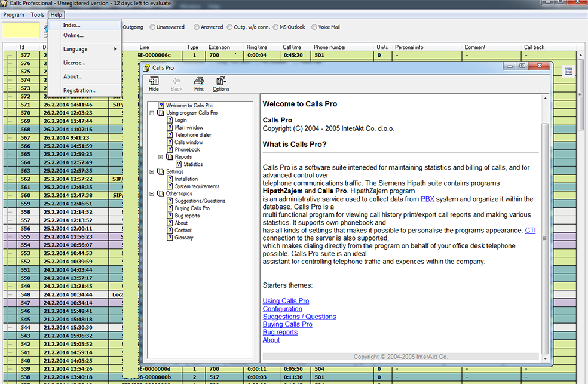Choose Registration... from Help menu
The width and height of the screenshot is (588, 384).
coord(85,90)
